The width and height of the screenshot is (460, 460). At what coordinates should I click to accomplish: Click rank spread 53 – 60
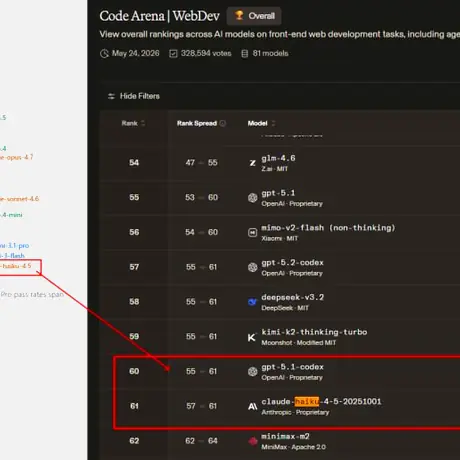[x=201, y=198]
